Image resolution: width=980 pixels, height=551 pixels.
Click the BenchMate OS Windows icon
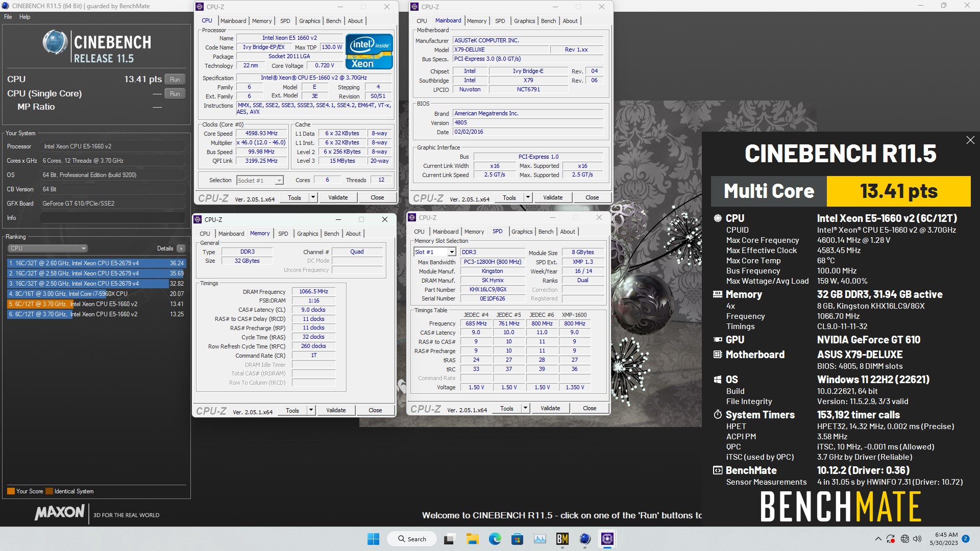pos(718,380)
